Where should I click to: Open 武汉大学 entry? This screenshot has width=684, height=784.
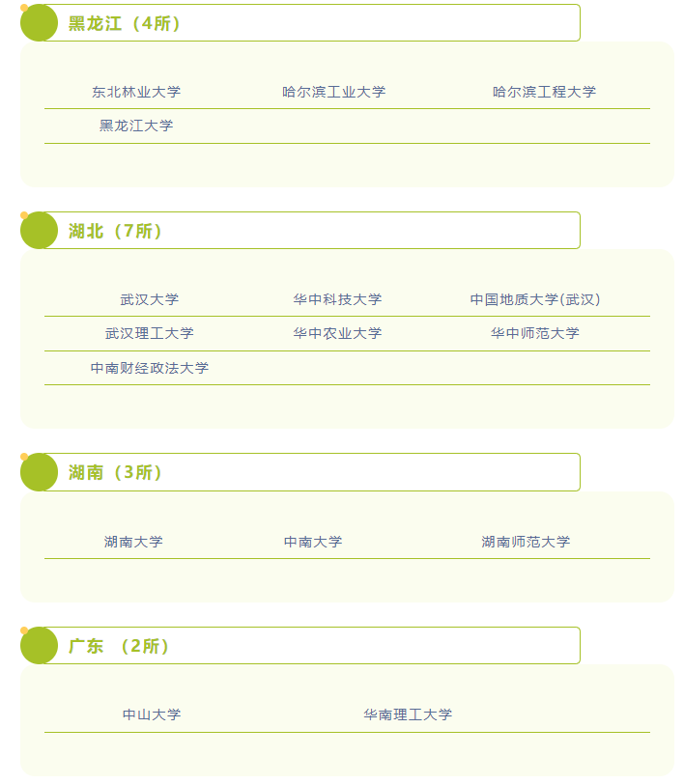point(149,299)
